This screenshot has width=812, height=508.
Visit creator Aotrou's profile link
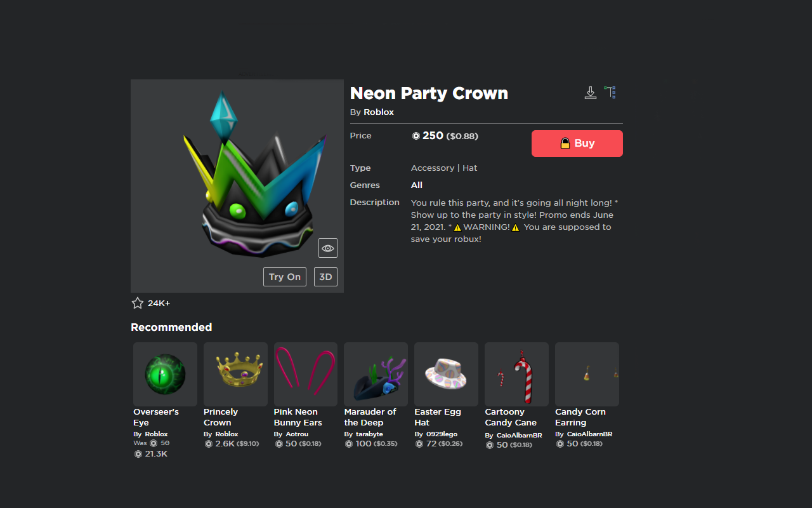tap(298, 434)
